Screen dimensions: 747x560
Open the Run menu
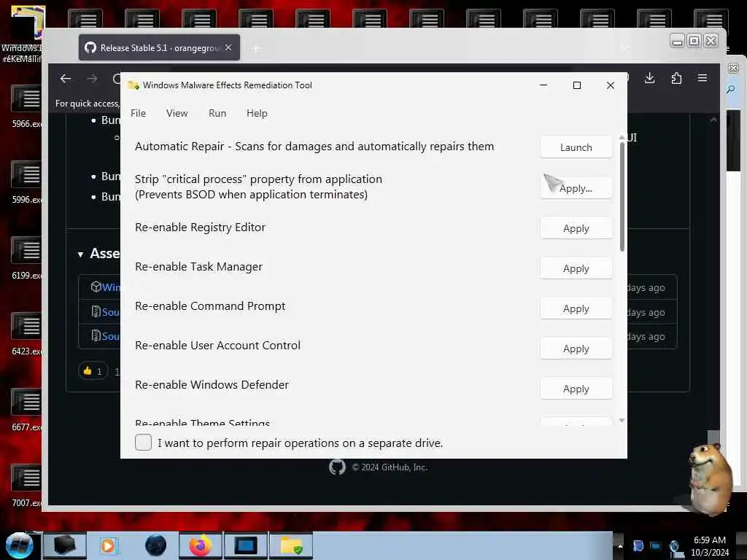[x=217, y=113]
